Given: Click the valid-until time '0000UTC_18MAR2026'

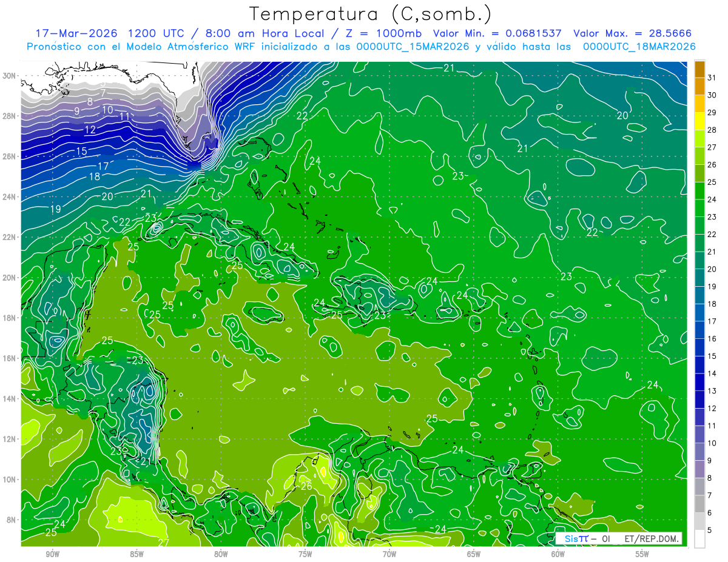Looking at the screenshot, I should pos(639,47).
